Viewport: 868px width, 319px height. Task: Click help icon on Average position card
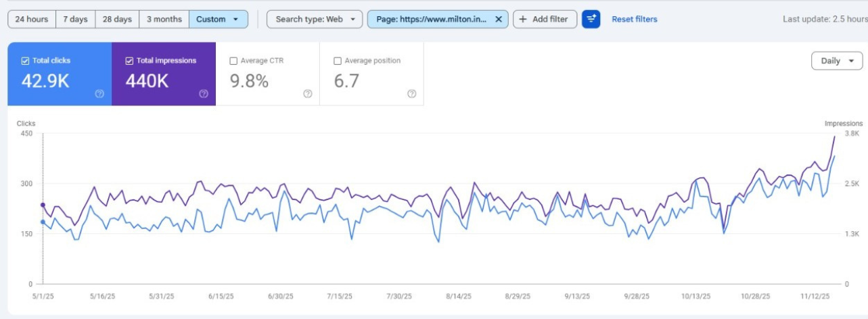(411, 94)
